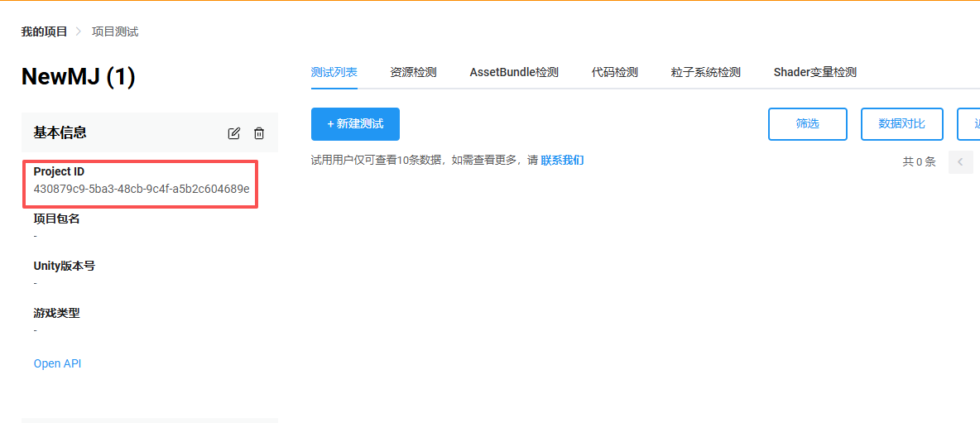980x423 pixels.
Task: Select the Project ID value text
Action: point(142,188)
